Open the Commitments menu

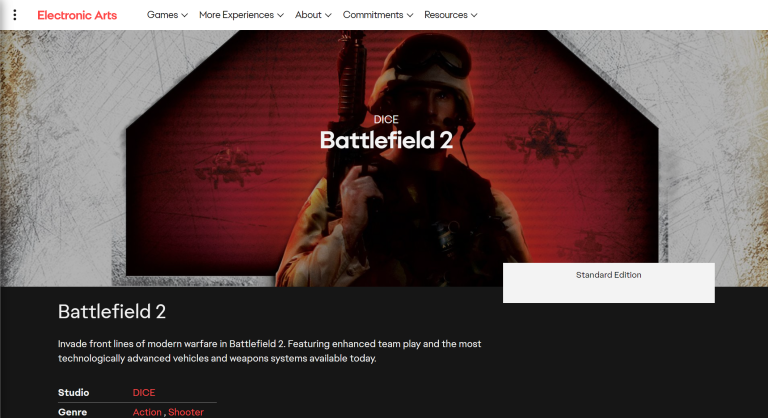pyautogui.click(x=372, y=15)
